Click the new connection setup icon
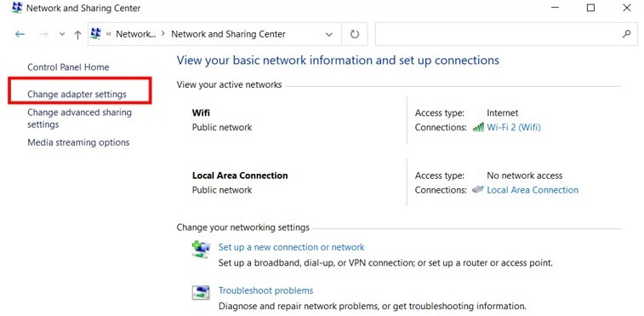644x316 pixels. click(x=201, y=250)
